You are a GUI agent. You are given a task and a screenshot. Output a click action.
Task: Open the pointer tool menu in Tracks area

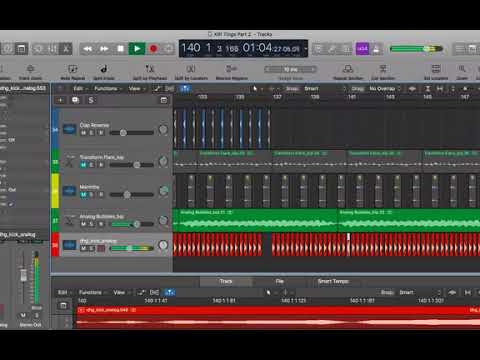tap(257, 89)
